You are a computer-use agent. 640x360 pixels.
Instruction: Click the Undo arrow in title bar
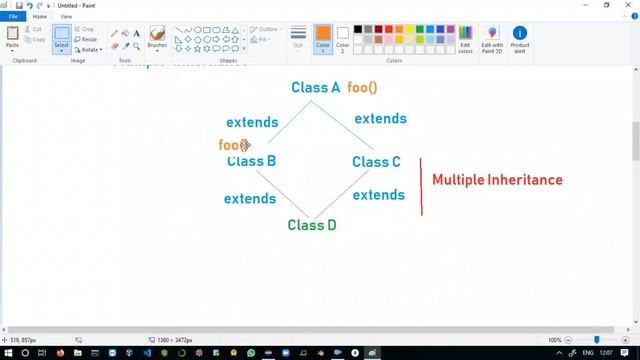[29, 6]
